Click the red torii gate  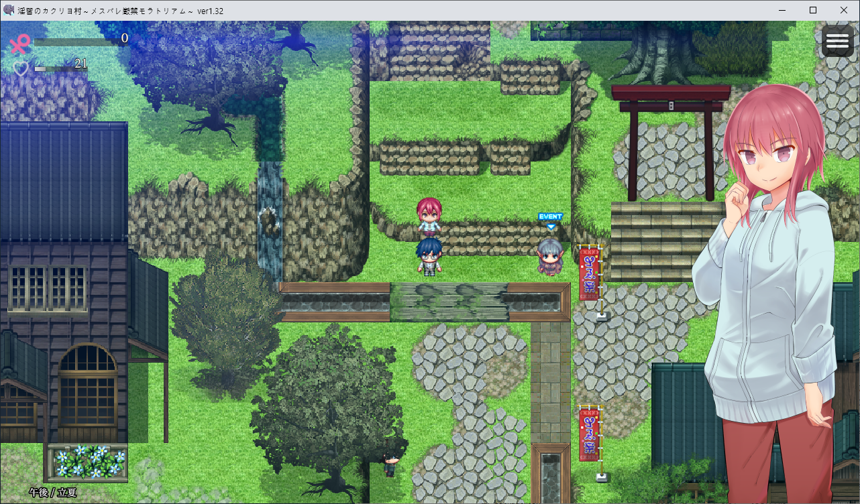pyautogui.click(x=671, y=142)
